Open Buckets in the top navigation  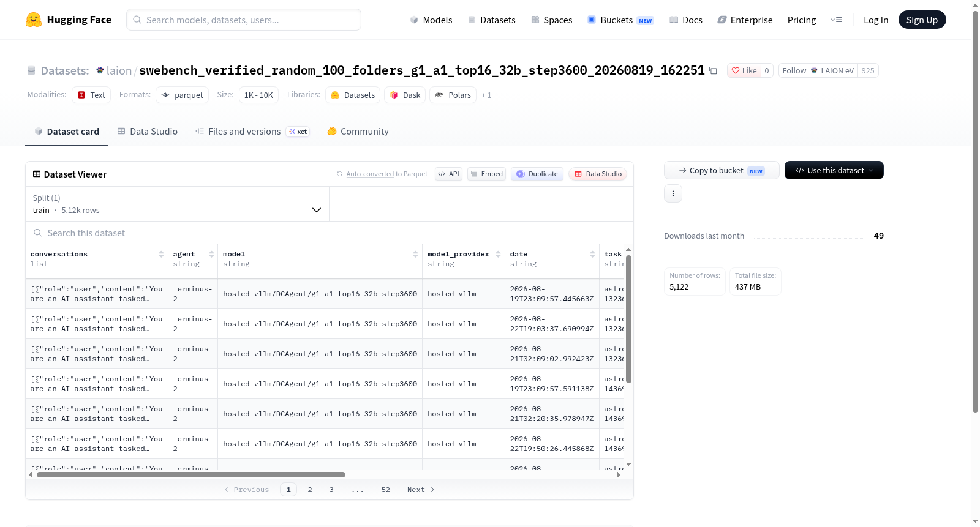click(620, 20)
